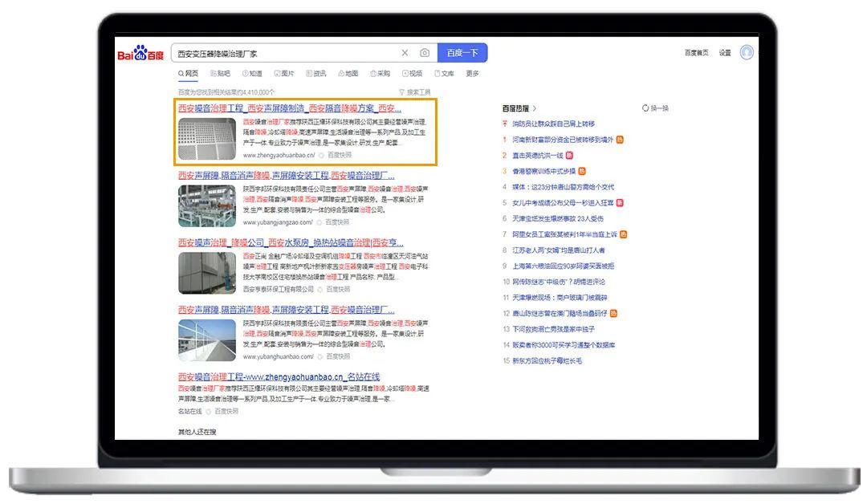Screen dimensions: 867x504
Task: Click the pinned top hot search icon
Action: (505, 124)
